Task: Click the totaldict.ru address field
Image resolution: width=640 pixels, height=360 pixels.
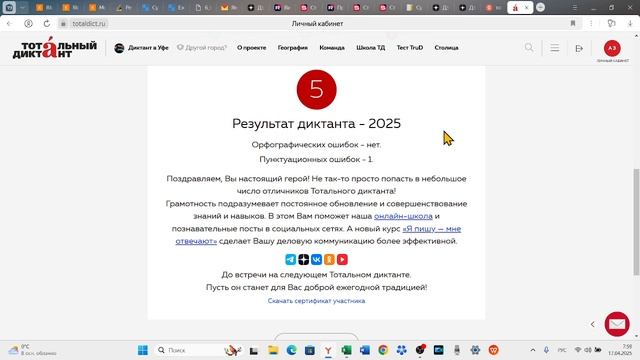Action: [89, 24]
